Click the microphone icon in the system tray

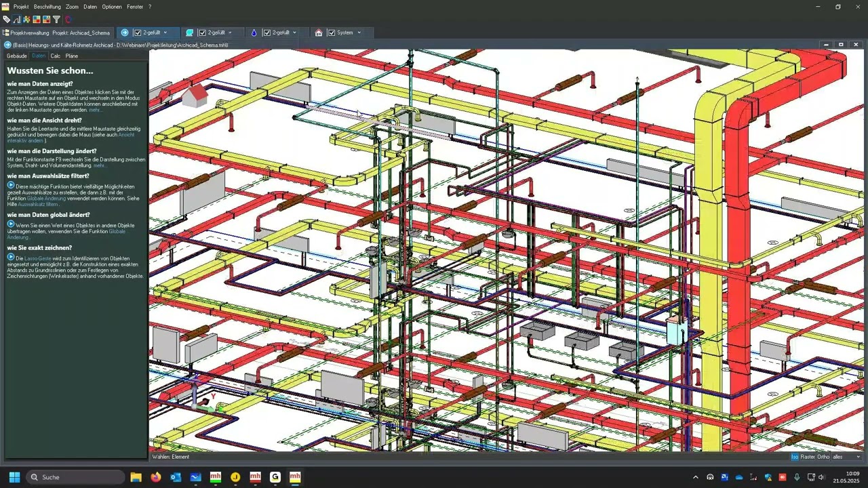click(797, 477)
